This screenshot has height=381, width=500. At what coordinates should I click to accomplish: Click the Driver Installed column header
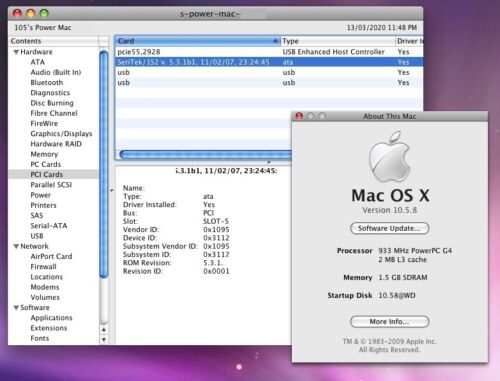(409, 41)
